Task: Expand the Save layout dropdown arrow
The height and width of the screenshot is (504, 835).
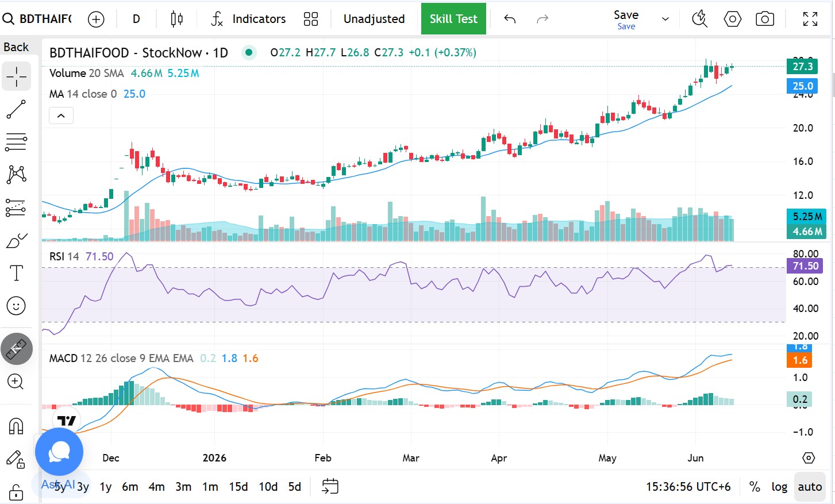Action: tap(665, 19)
